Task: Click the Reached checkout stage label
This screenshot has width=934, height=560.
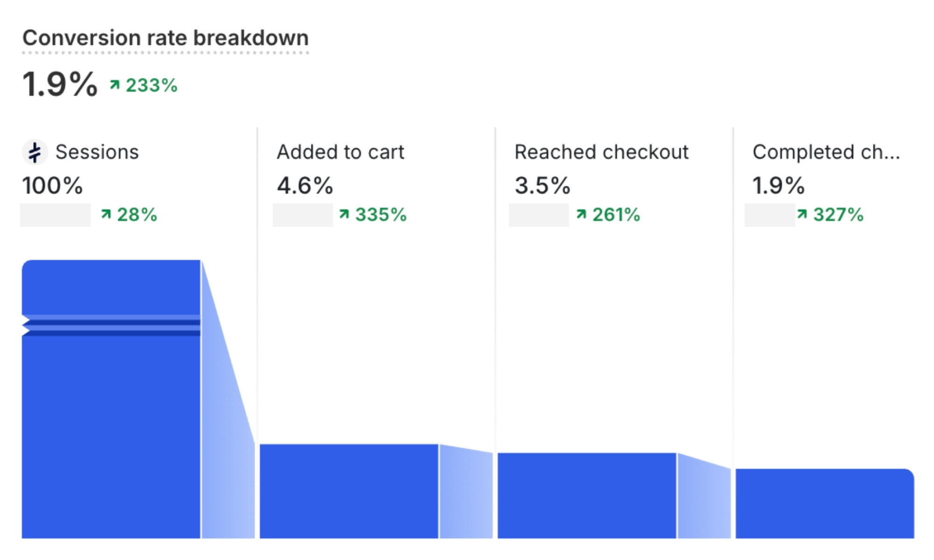Action: (601, 152)
